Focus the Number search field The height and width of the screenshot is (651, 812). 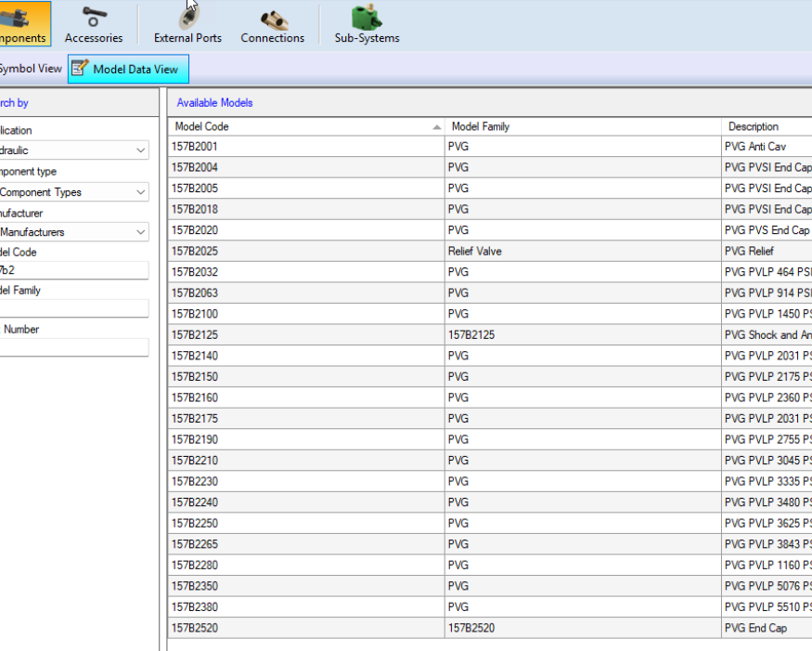[74, 347]
